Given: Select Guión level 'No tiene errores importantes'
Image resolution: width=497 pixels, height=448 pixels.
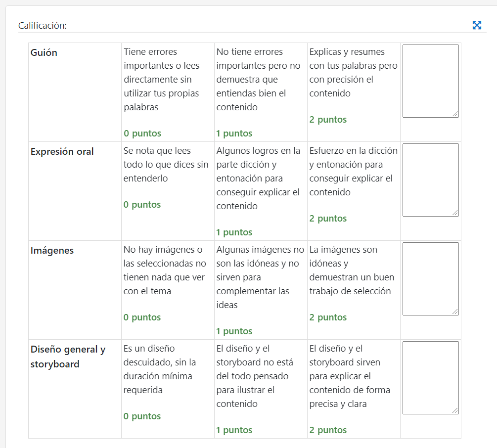Looking at the screenshot, I should click(261, 92).
